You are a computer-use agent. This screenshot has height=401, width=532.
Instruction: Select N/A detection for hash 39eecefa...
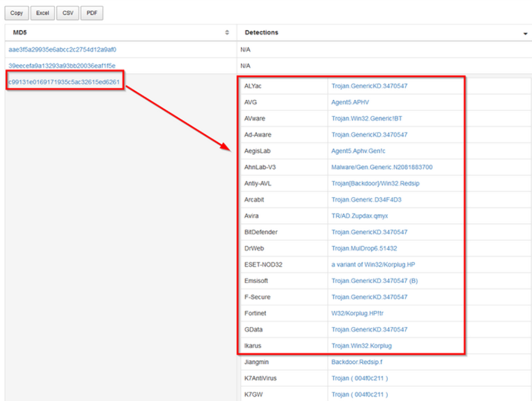(245, 66)
